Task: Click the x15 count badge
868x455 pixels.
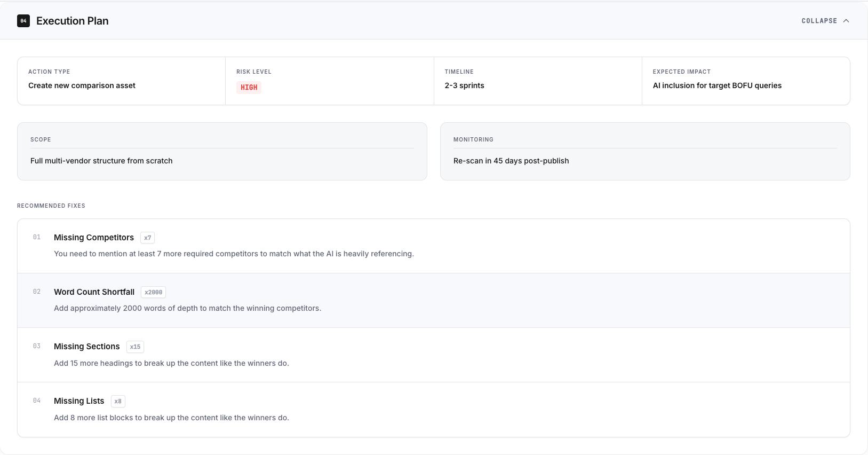Action: [135, 347]
